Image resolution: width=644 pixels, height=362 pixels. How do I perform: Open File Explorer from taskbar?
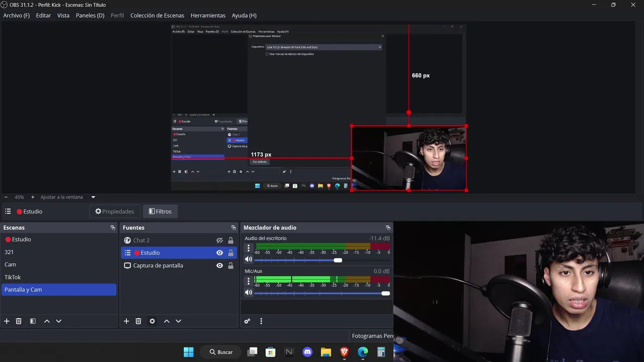point(326,352)
